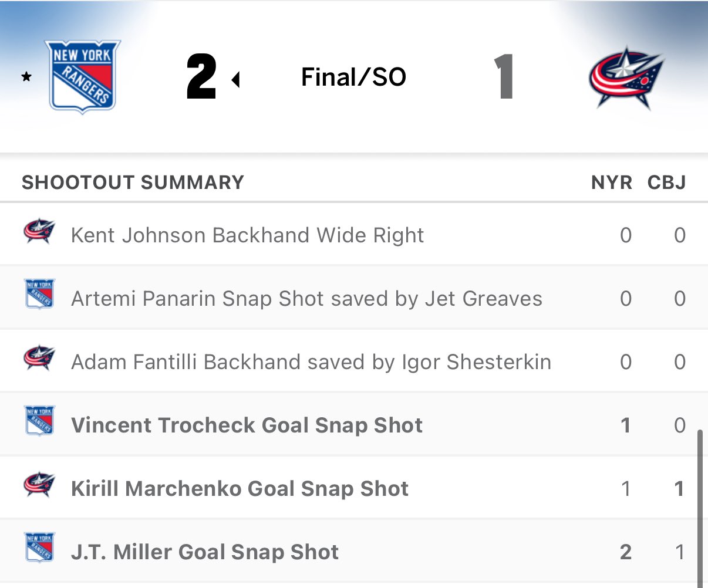
Task: Click the NYR column header
Action: (612, 183)
